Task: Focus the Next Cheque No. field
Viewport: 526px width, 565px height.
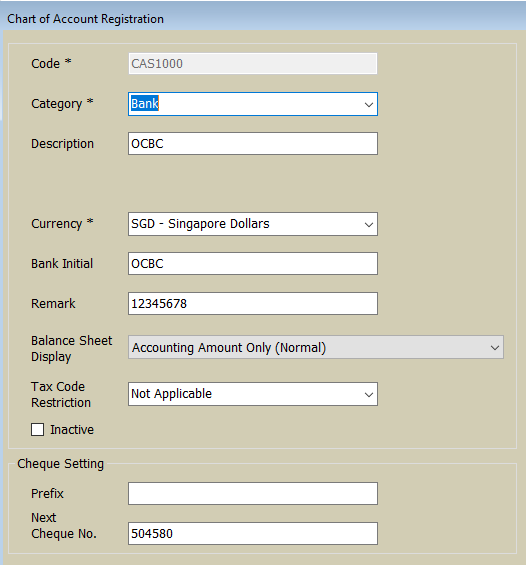Action: (x=253, y=533)
